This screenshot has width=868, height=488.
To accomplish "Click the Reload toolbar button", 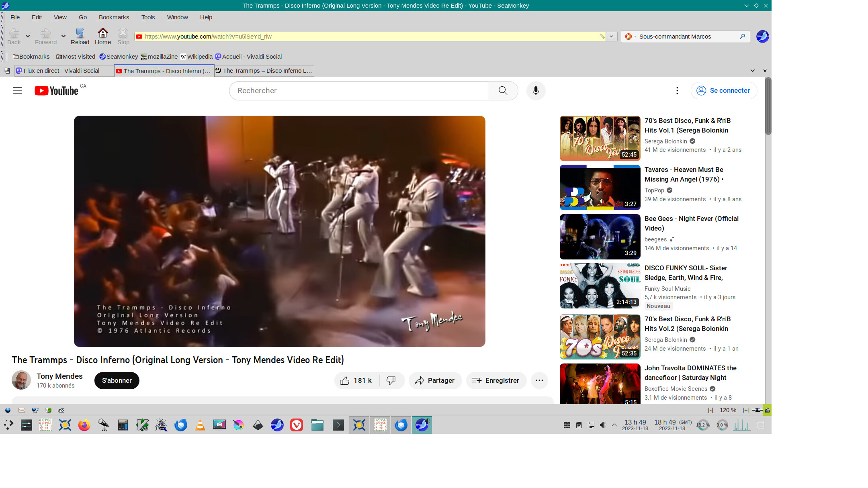I will click(x=80, y=36).
